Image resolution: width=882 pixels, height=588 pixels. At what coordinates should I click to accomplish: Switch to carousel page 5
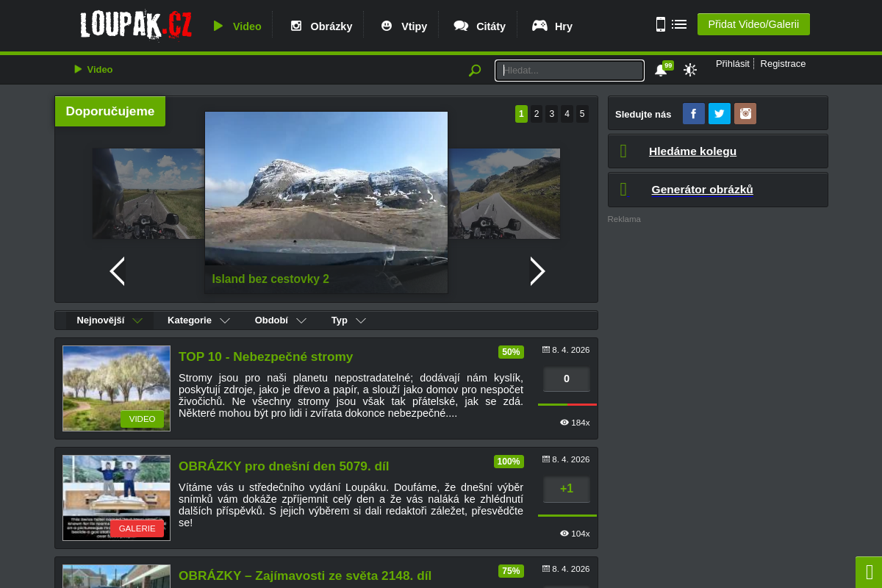[581, 114]
